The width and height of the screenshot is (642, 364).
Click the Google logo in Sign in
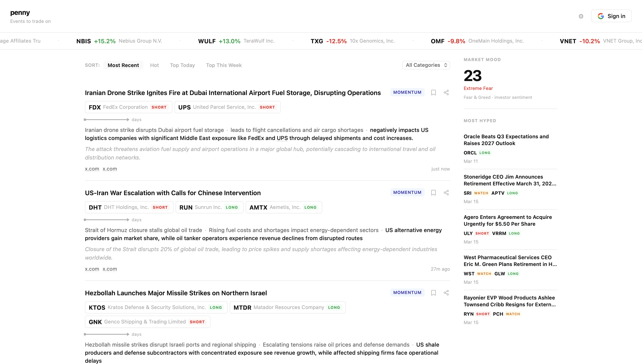601,16
